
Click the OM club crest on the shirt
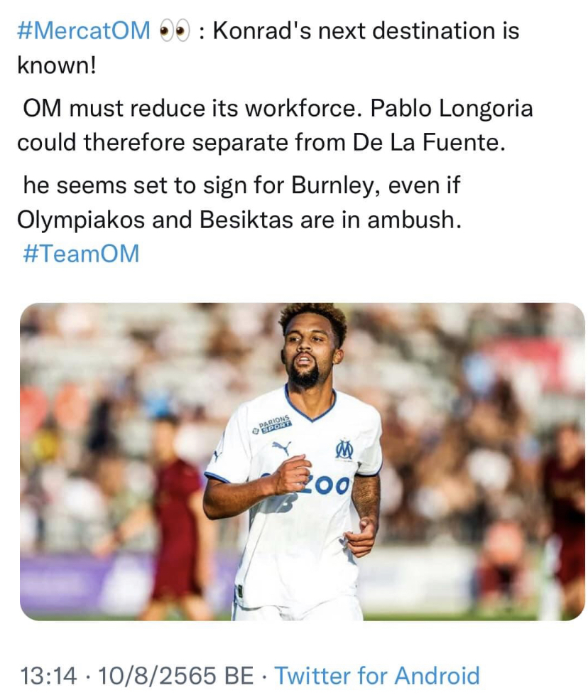(x=344, y=448)
